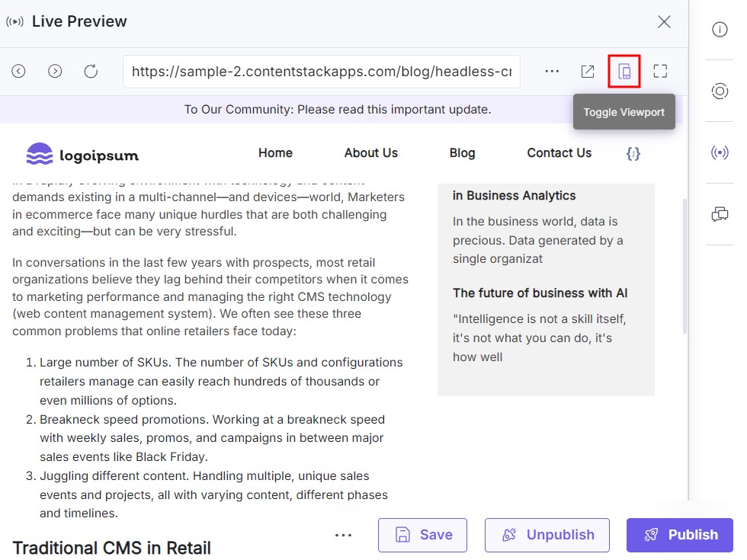Open 'in Business Analytics' related post
Image resolution: width=747 pixels, height=560 pixels.
pyautogui.click(x=514, y=196)
